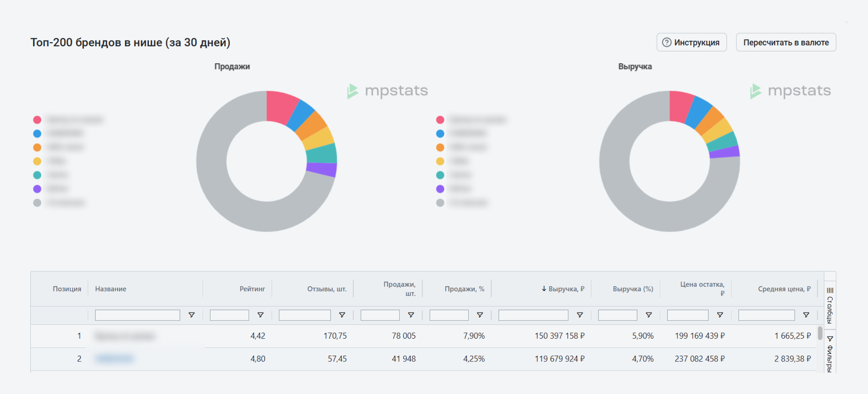Click filter icon for Название column
This screenshot has height=394, width=868.
pos(191,315)
